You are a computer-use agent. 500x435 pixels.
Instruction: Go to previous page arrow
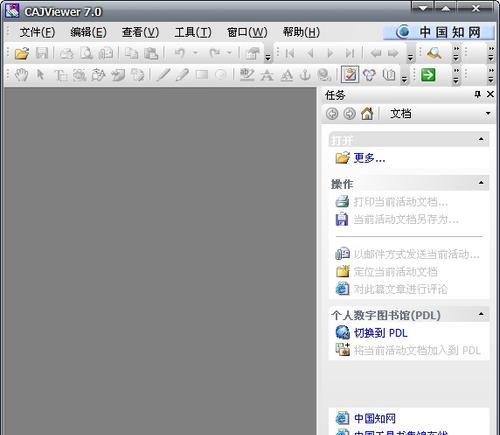click(x=311, y=53)
